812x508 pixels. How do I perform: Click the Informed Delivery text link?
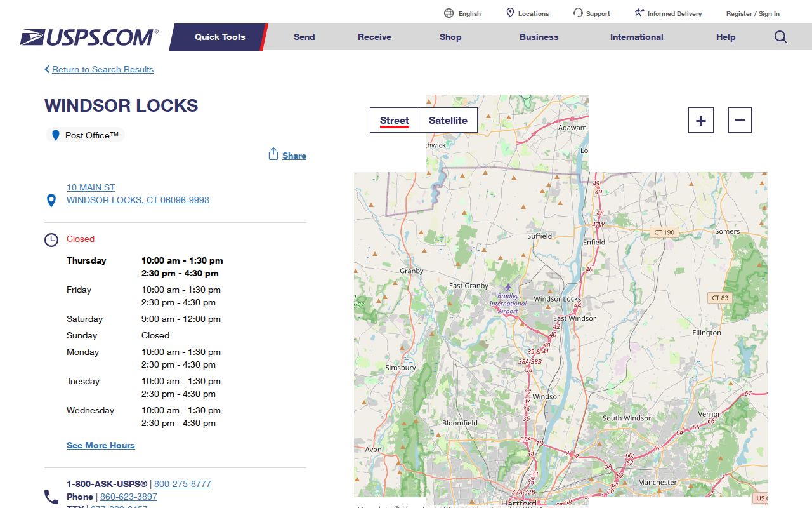click(675, 13)
